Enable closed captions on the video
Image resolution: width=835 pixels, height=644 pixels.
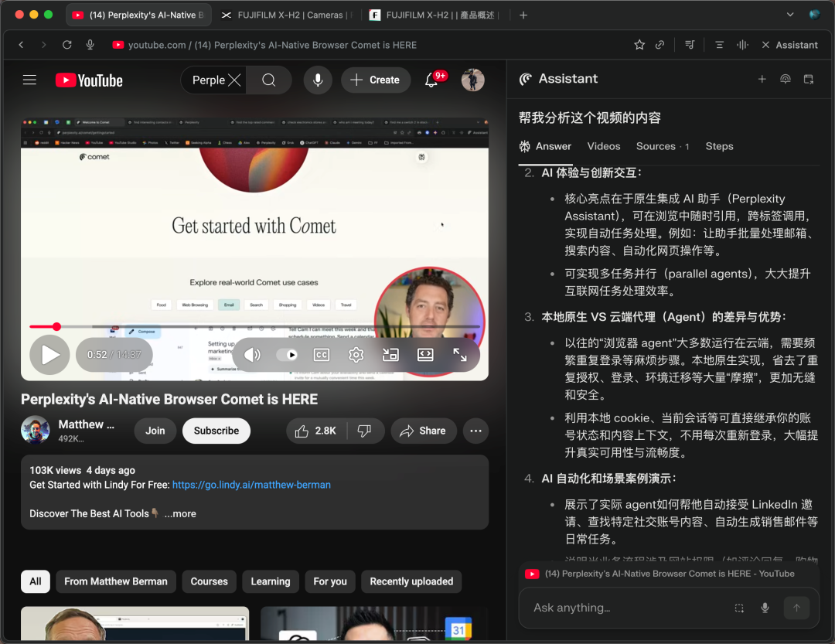pyautogui.click(x=321, y=354)
